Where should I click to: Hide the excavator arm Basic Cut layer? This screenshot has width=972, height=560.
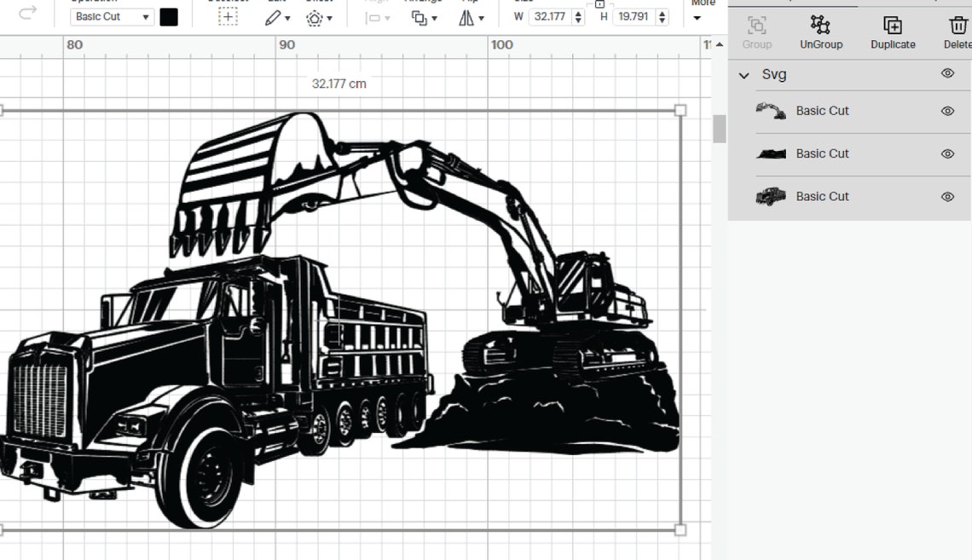pyautogui.click(x=947, y=110)
